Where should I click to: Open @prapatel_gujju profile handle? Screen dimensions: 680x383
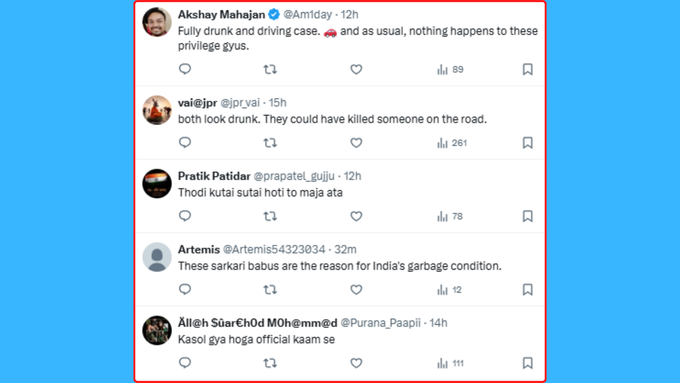(x=294, y=176)
